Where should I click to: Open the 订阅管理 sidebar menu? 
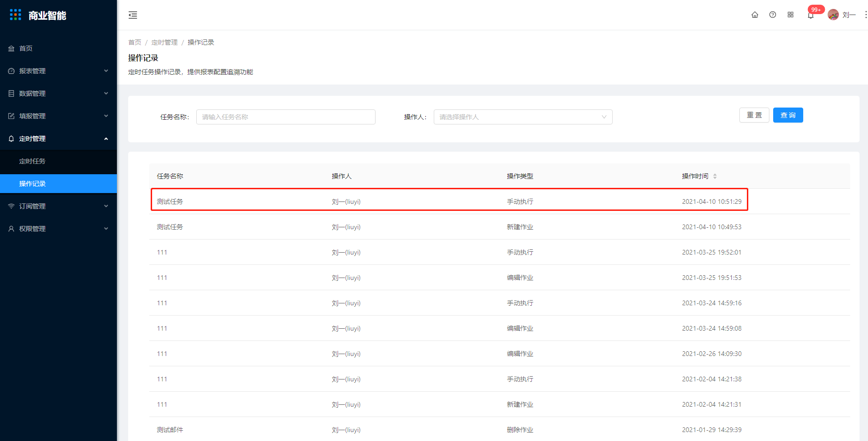tap(58, 206)
